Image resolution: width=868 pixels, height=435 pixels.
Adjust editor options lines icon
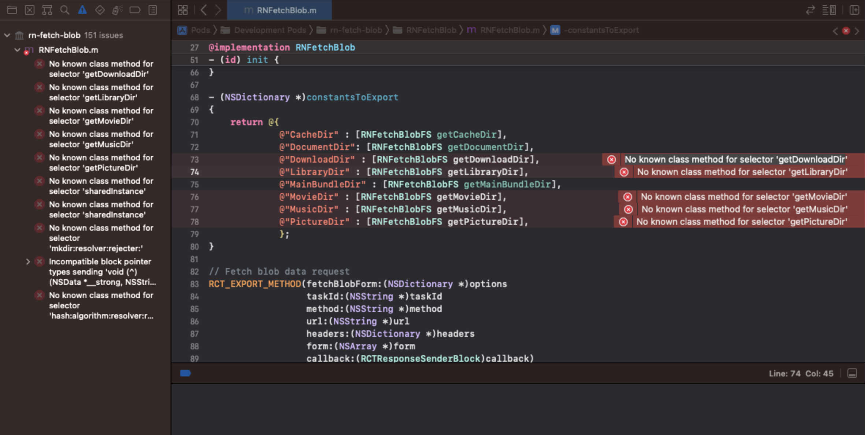pos(829,10)
